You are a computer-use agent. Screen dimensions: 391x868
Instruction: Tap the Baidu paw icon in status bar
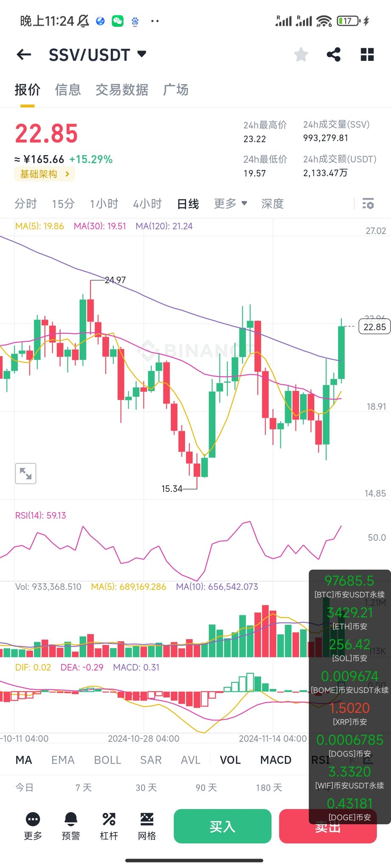(x=135, y=21)
